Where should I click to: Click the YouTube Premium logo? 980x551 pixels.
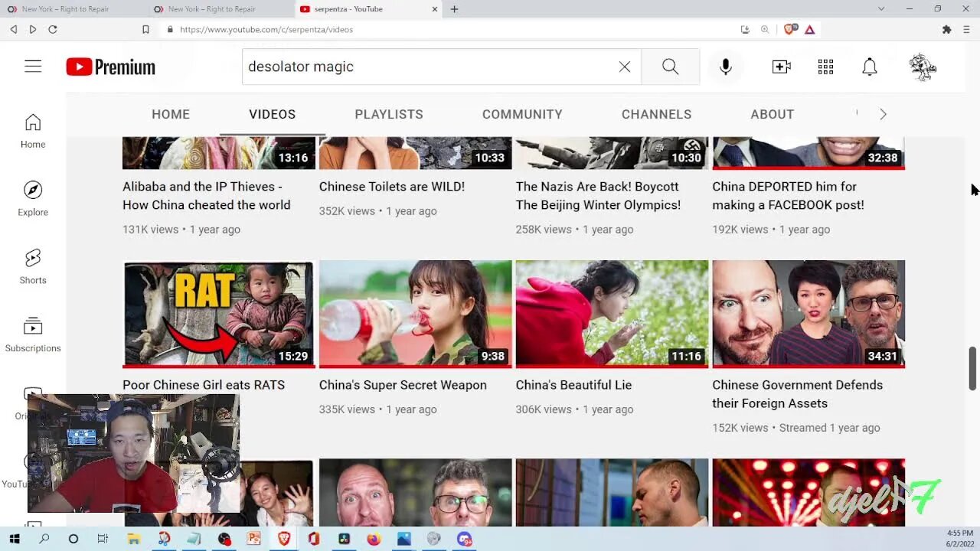(110, 67)
